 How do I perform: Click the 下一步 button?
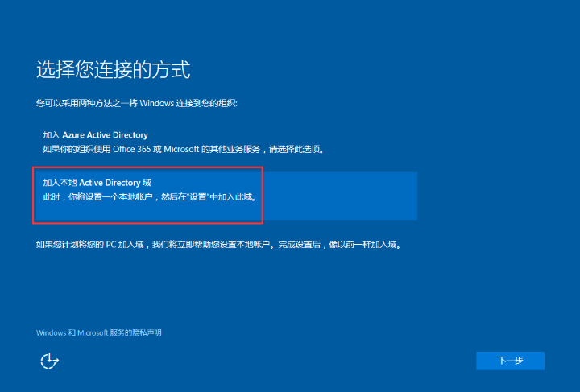coord(510,361)
